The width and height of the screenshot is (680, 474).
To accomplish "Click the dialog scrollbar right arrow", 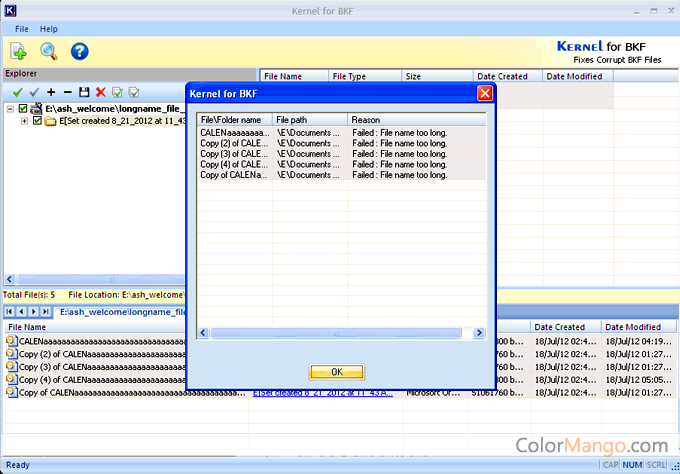I will click(x=480, y=333).
